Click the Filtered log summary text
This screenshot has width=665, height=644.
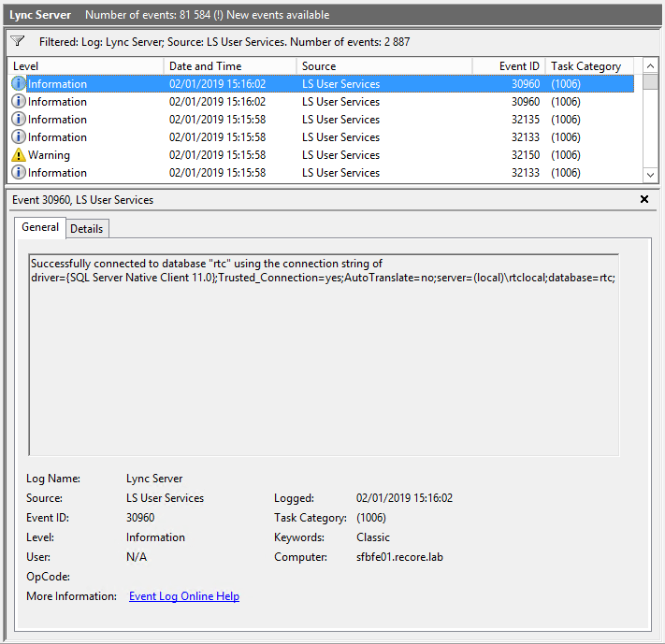224,42
